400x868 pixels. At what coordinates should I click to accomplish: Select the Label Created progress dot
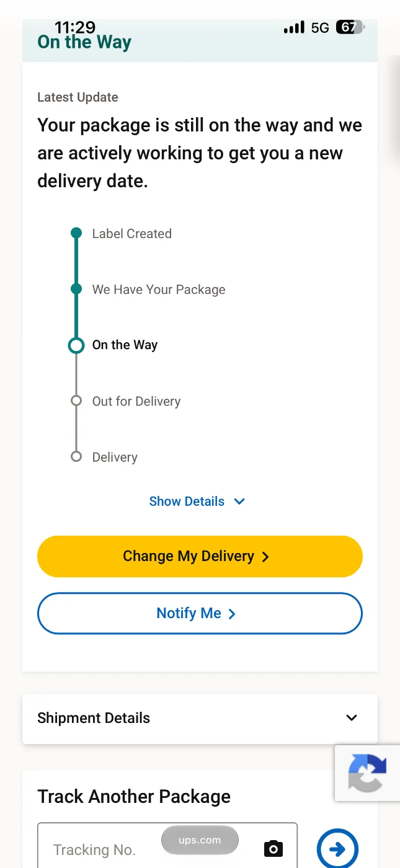pyautogui.click(x=76, y=233)
